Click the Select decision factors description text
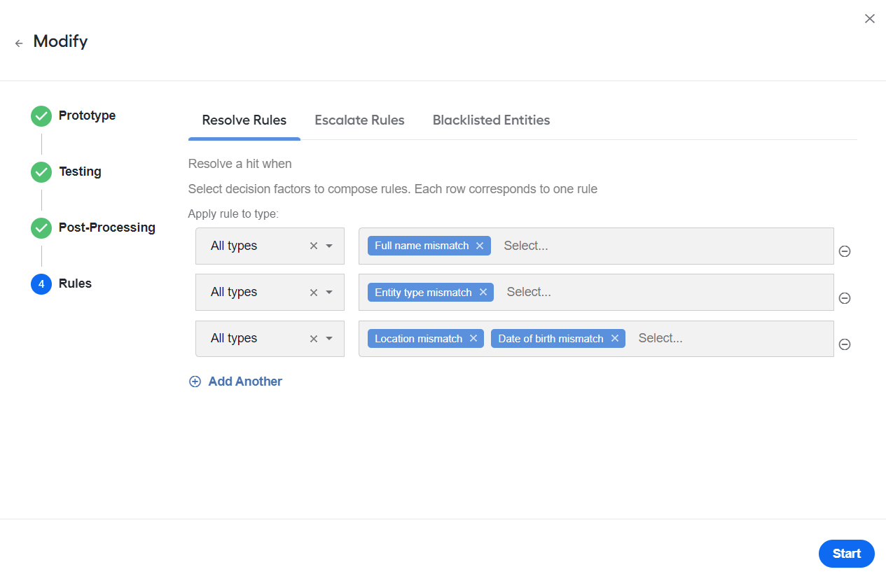The image size is (886, 588). [x=393, y=189]
